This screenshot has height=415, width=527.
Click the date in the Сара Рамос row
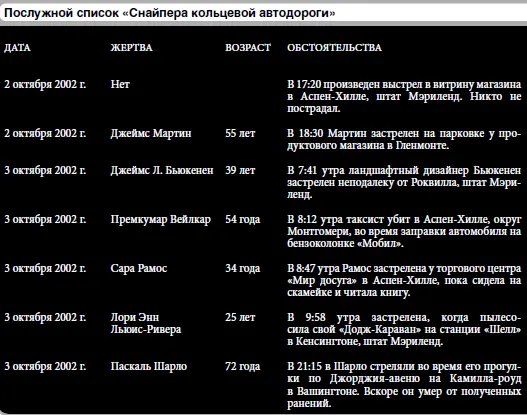point(45,268)
